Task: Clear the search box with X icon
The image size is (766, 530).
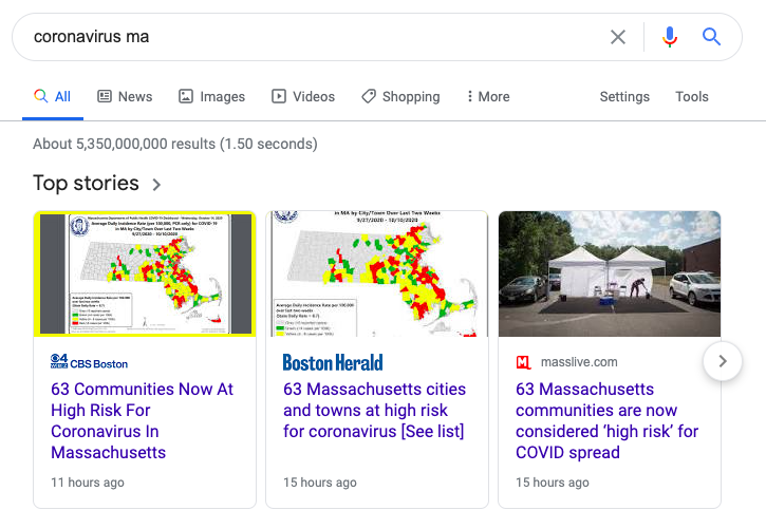Action: (x=618, y=37)
